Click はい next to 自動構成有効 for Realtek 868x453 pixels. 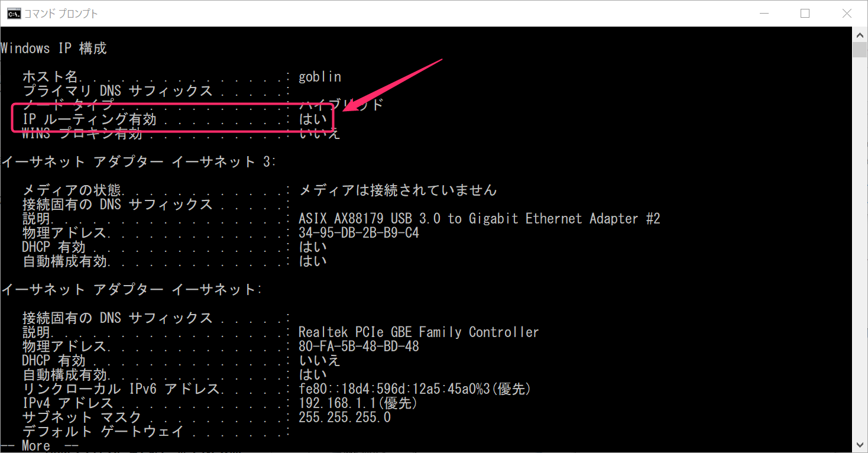click(x=313, y=375)
